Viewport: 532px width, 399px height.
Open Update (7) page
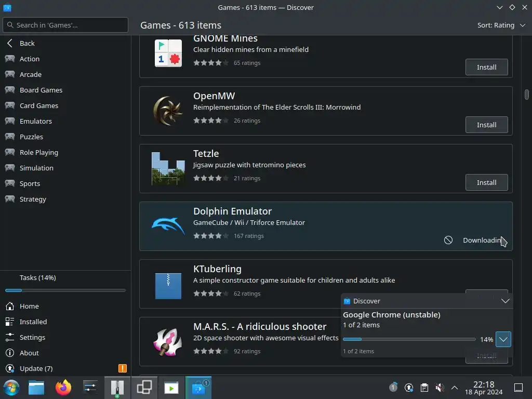(x=64, y=368)
